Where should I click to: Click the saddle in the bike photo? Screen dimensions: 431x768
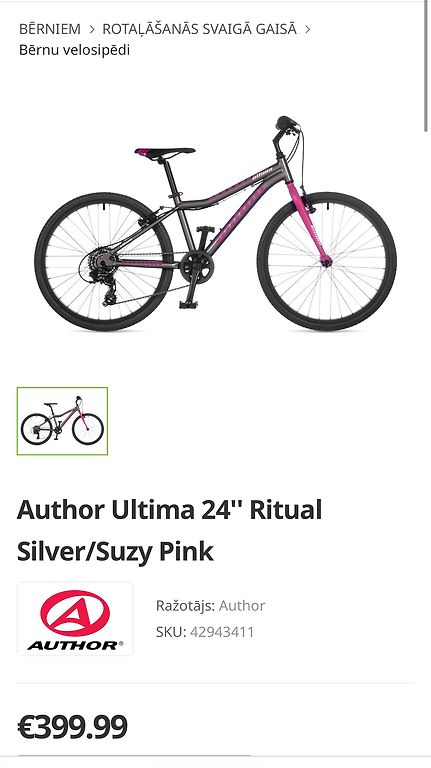click(165, 153)
